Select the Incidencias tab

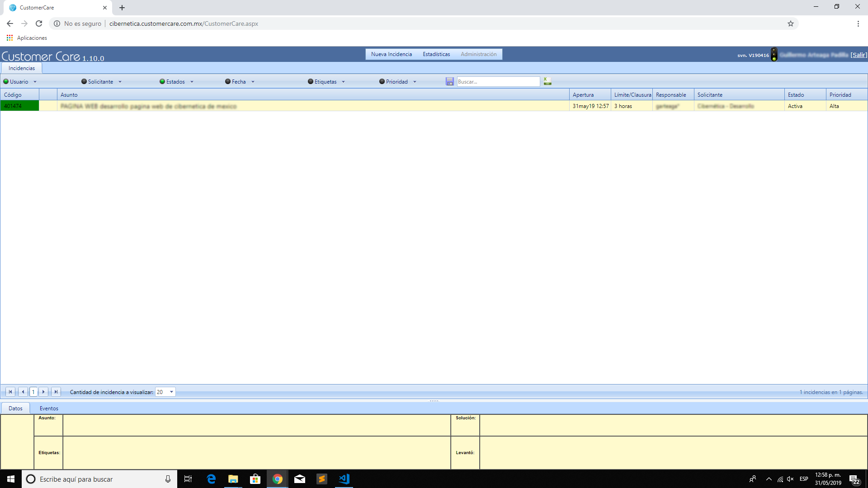coord(22,68)
